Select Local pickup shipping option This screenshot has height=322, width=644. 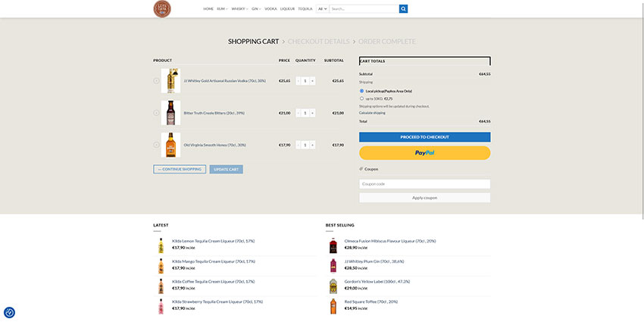[x=361, y=91]
